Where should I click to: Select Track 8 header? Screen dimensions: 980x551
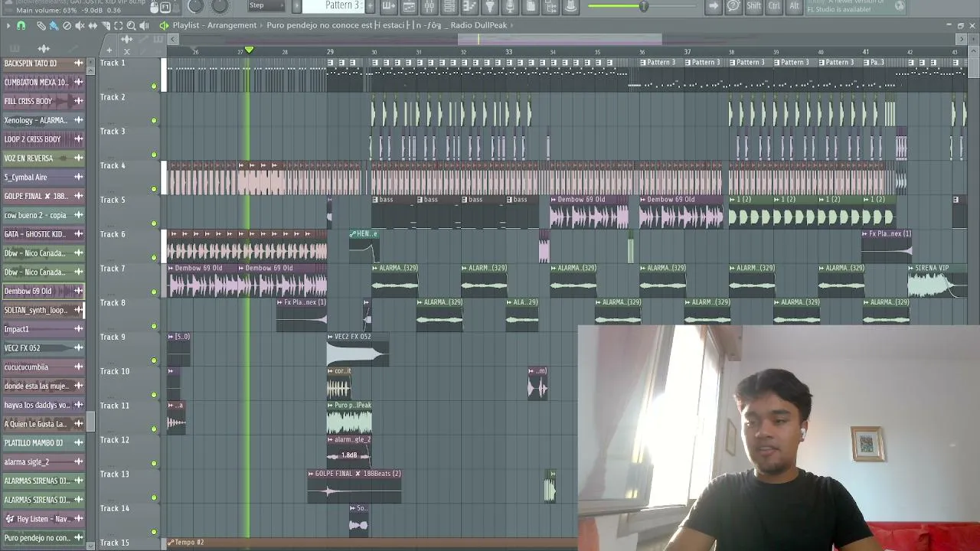click(x=130, y=314)
